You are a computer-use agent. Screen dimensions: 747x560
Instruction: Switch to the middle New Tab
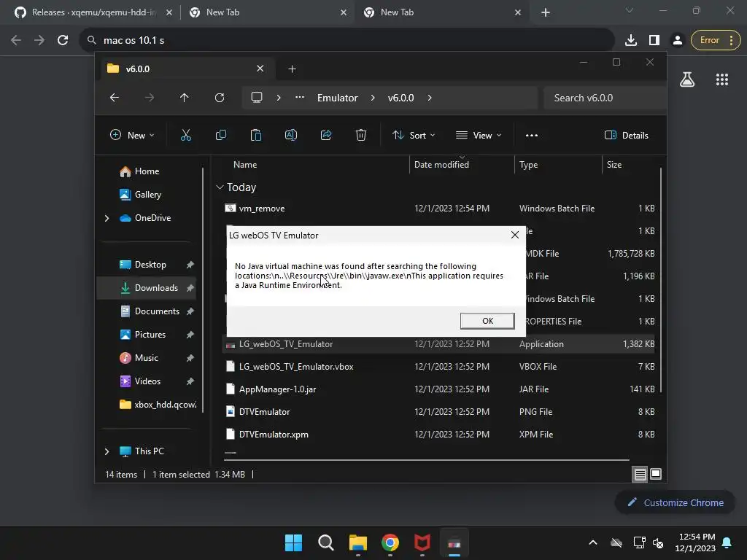point(268,12)
